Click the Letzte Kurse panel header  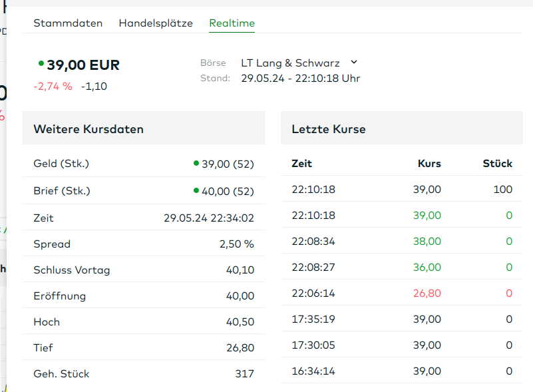pyautogui.click(x=329, y=129)
